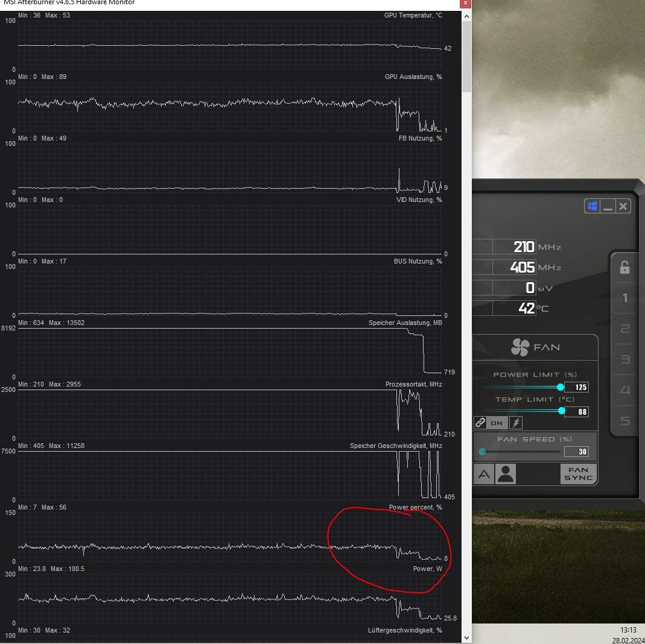This screenshot has height=644, width=645.
Task: Click the user-defined fan curve person icon
Action: pos(506,475)
